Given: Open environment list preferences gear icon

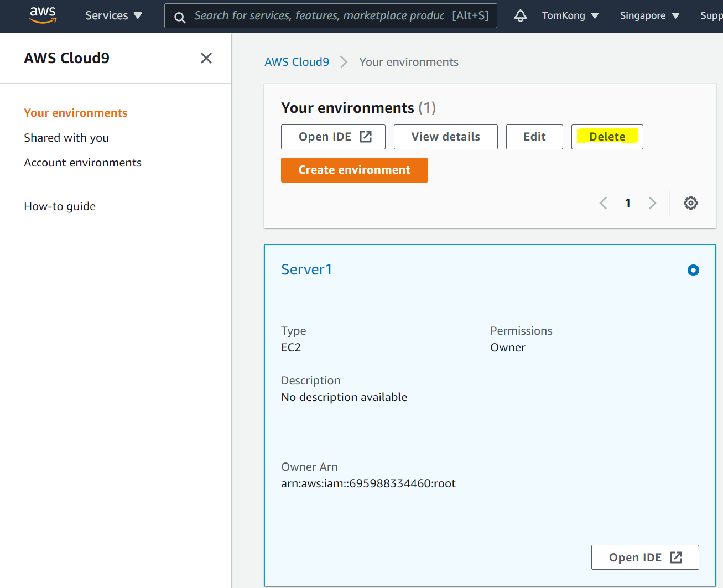Looking at the screenshot, I should click(690, 203).
